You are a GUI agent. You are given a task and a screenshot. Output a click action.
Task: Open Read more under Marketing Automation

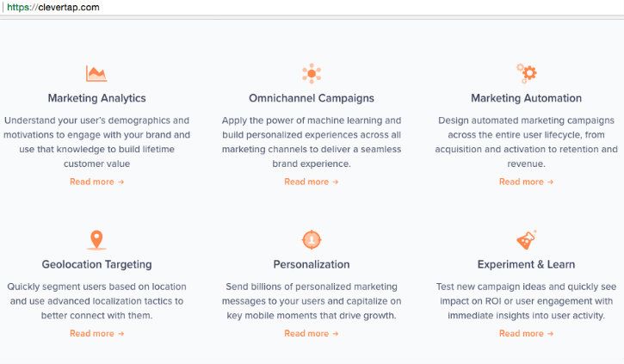[526, 182]
